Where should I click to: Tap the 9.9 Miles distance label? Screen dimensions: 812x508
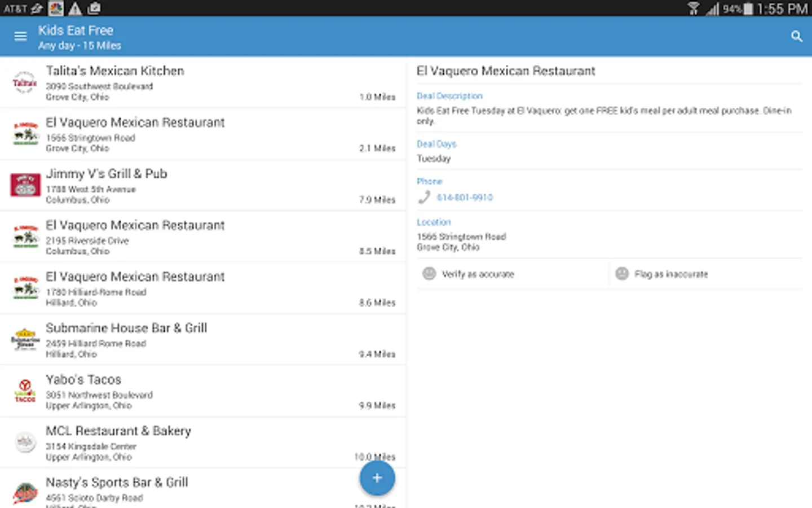click(x=377, y=405)
